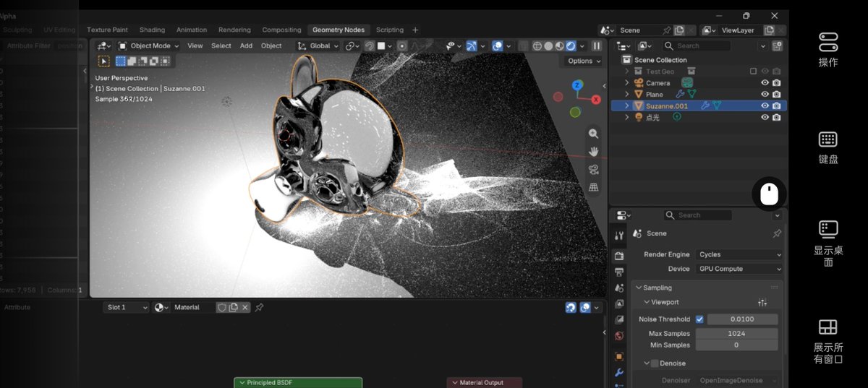Viewport: 868px width, 388px height.
Task: Open the viewport View menu
Action: [195, 46]
